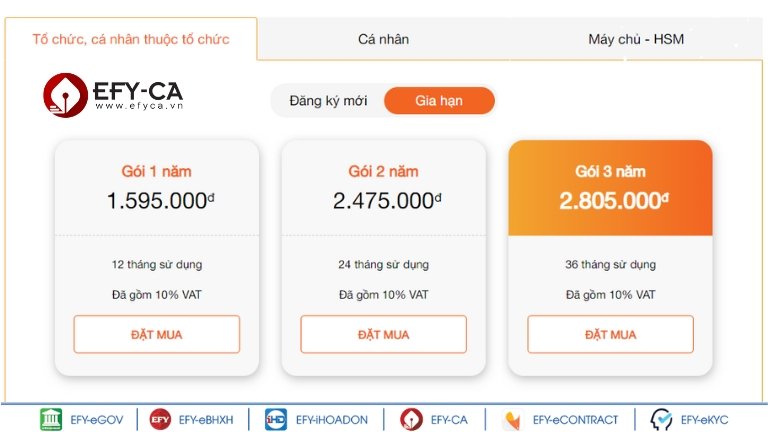Screen dimensions: 768x432
Task: Click the EFY-eKYC checkmark icon
Action: 661,419
